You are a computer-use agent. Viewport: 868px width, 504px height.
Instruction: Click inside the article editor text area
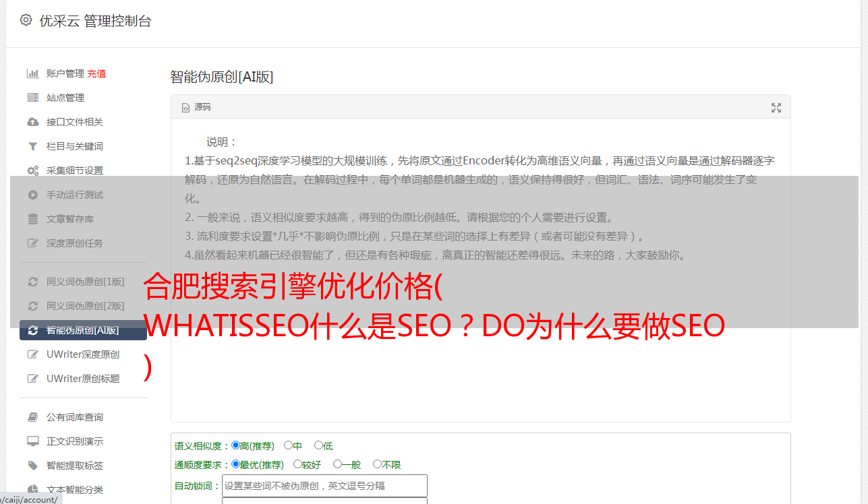click(480, 271)
